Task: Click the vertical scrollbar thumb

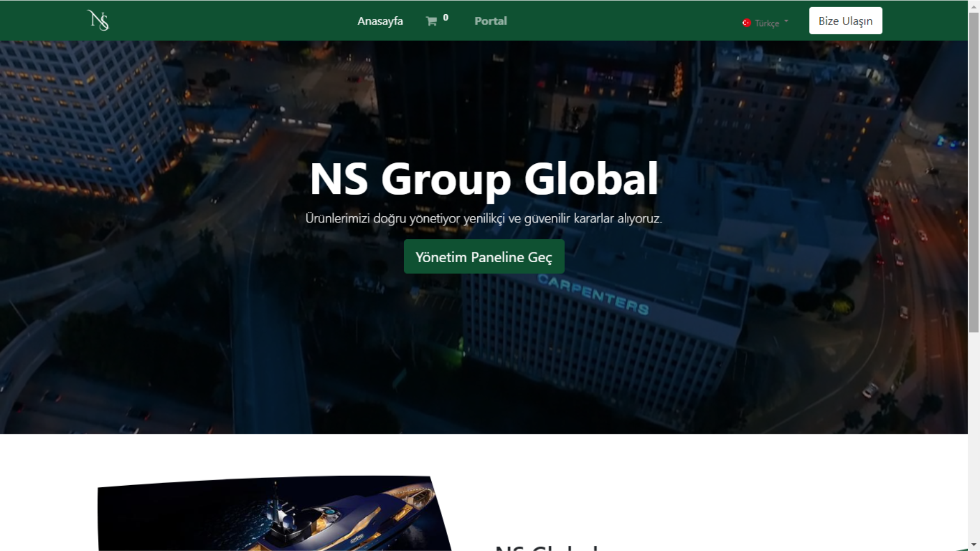Action: [x=974, y=172]
